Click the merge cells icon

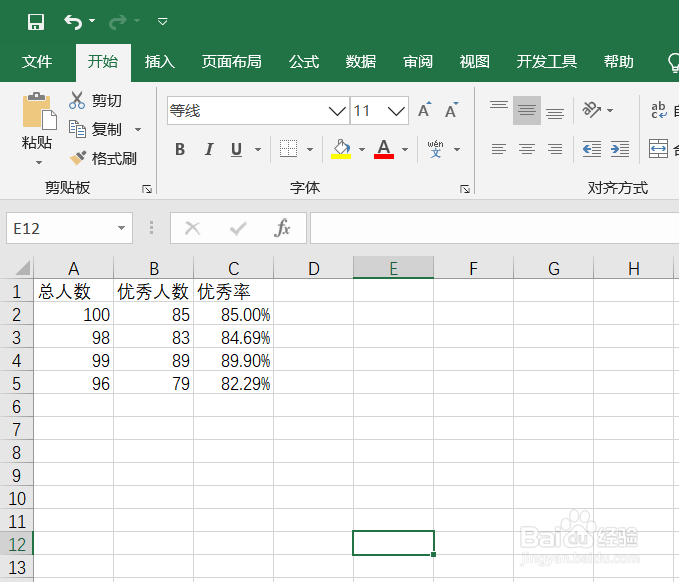pos(658,149)
